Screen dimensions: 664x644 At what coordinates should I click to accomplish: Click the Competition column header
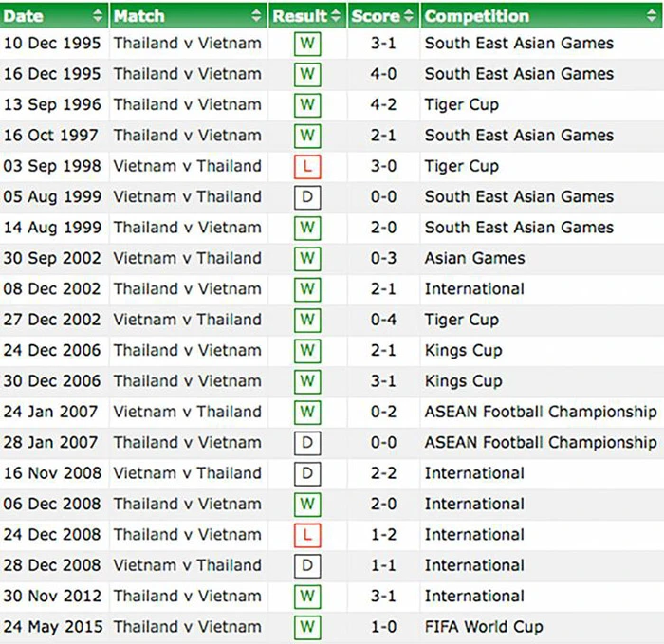pyautogui.click(x=477, y=16)
